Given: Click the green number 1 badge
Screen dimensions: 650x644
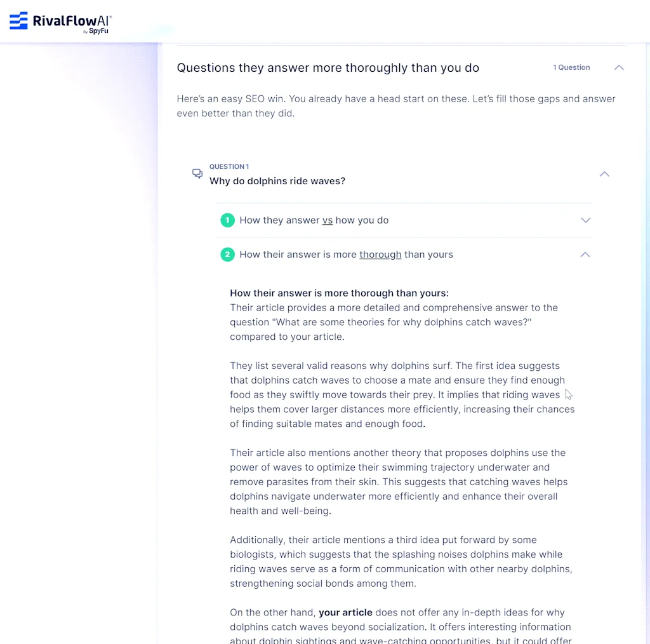Looking at the screenshot, I should click(x=227, y=220).
